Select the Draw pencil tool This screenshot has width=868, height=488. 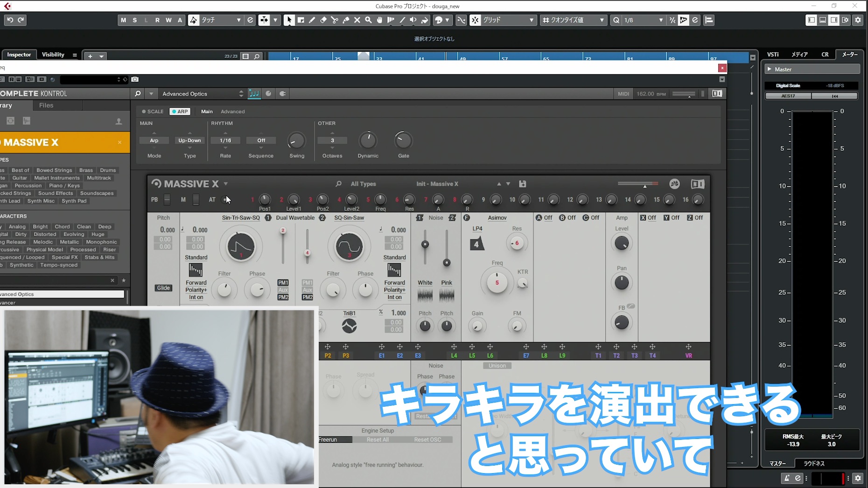pyautogui.click(x=312, y=20)
